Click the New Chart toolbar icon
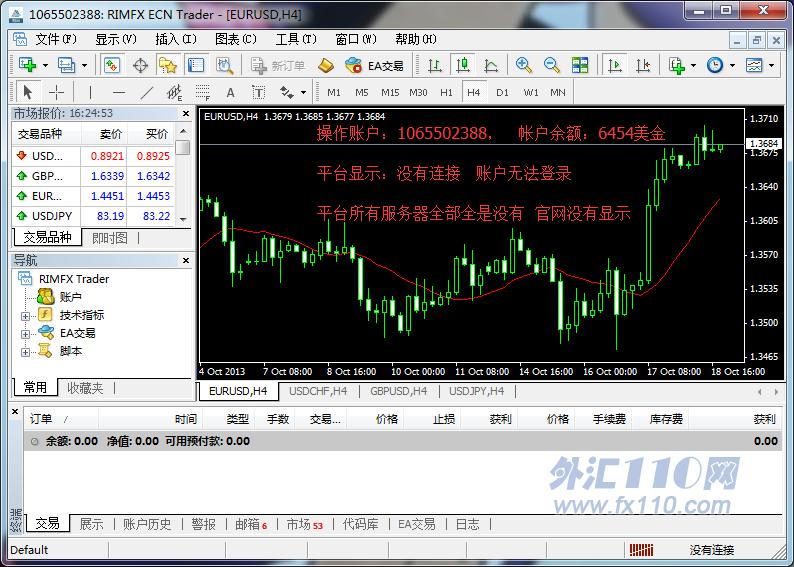This screenshot has height=567, width=794. [27, 65]
